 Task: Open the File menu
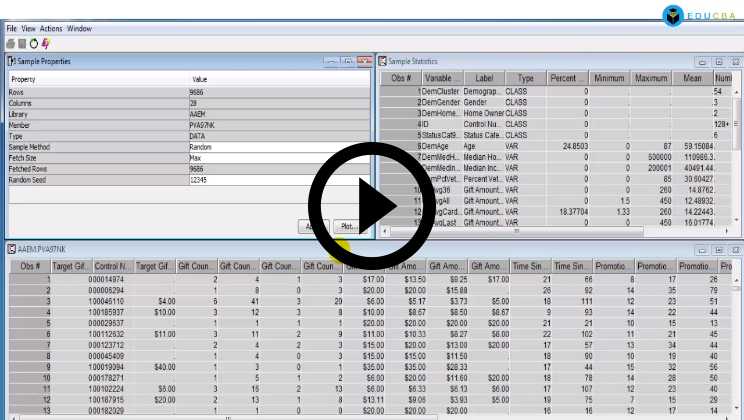pyautogui.click(x=12, y=29)
